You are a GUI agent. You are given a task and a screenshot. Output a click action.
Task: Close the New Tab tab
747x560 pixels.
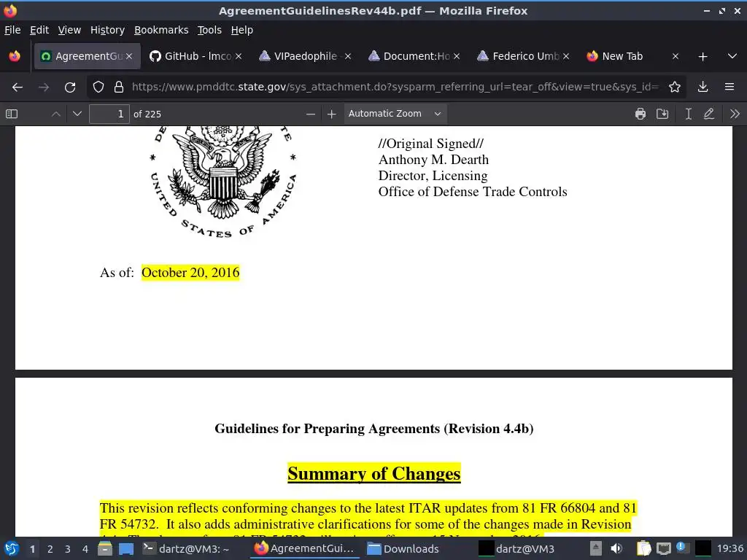tap(676, 56)
